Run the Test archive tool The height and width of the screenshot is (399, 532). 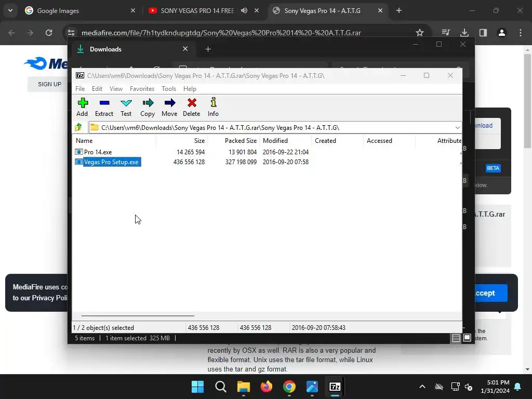[126, 107]
